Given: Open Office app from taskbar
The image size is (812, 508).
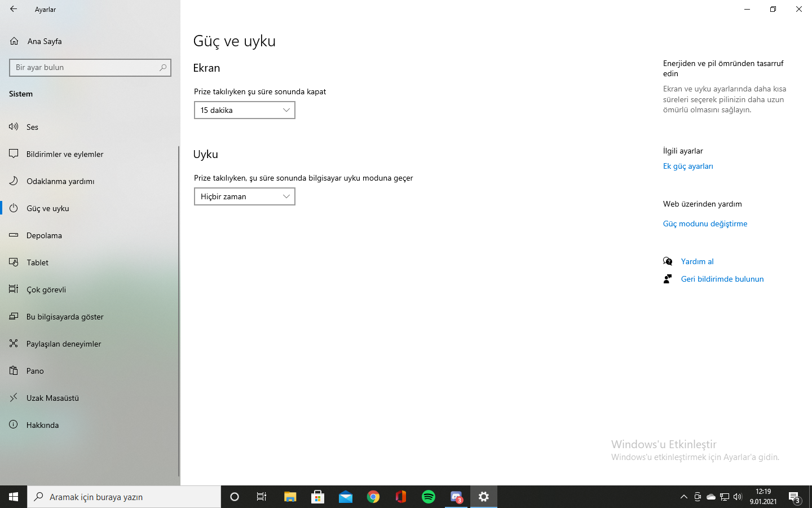Looking at the screenshot, I should click(400, 497).
